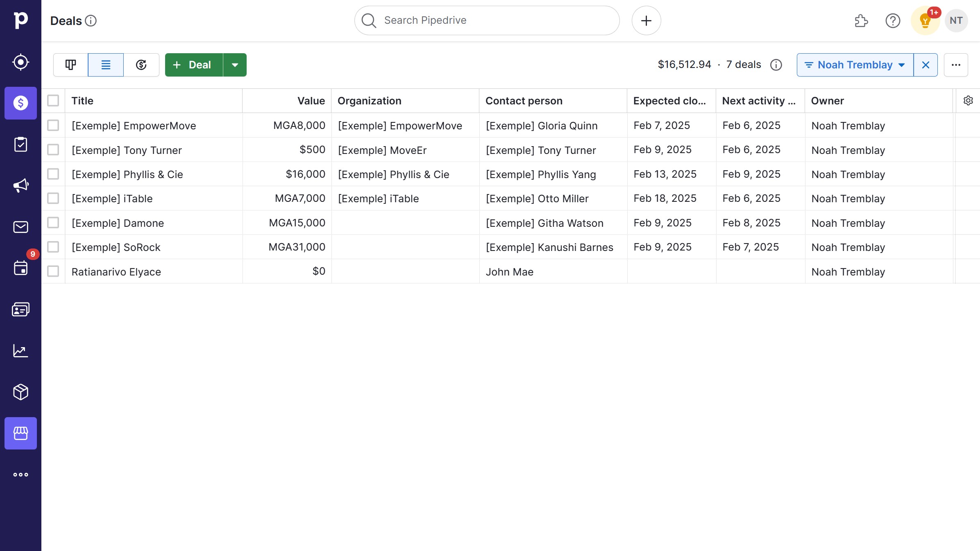Clear the active filter with the X button
This screenshot has width=980, height=551.
pyautogui.click(x=926, y=65)
